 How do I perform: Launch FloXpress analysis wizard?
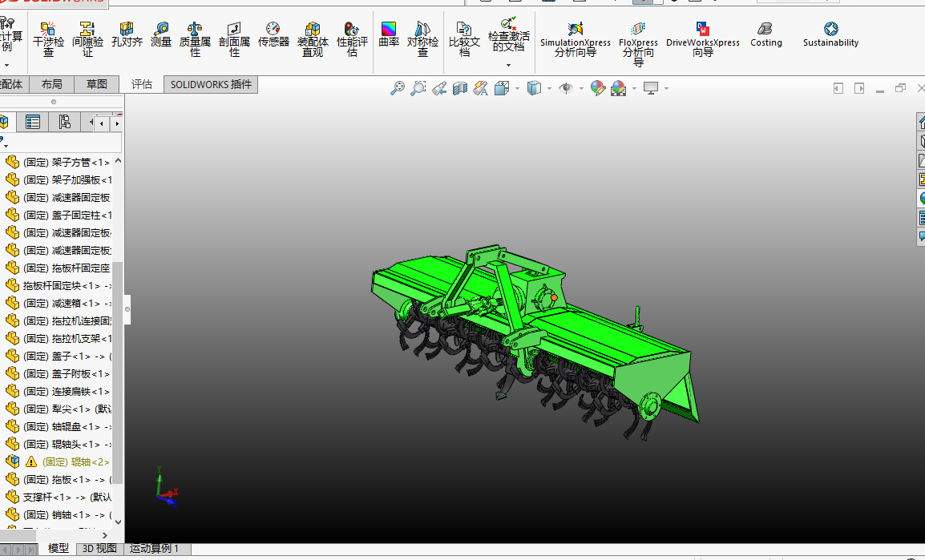[638, 43]
